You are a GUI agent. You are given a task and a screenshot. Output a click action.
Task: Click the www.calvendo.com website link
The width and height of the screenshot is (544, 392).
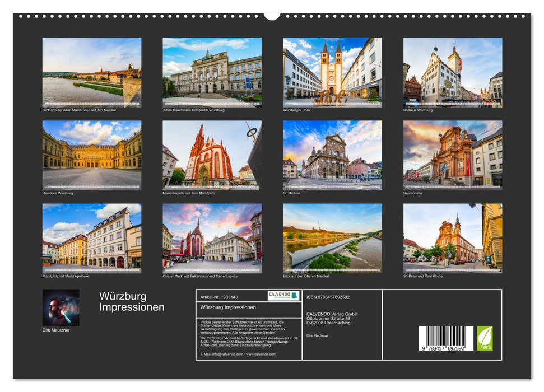click(x=260, y=354)
